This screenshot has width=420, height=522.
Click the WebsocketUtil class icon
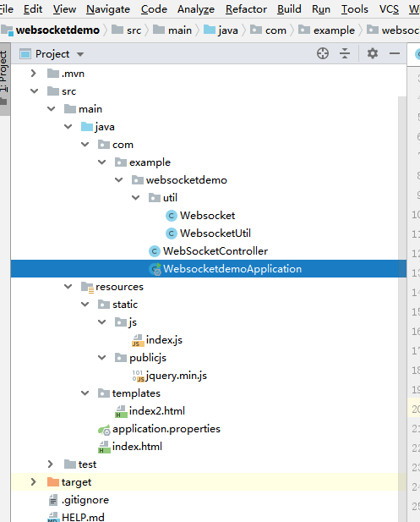coord(172,234)
